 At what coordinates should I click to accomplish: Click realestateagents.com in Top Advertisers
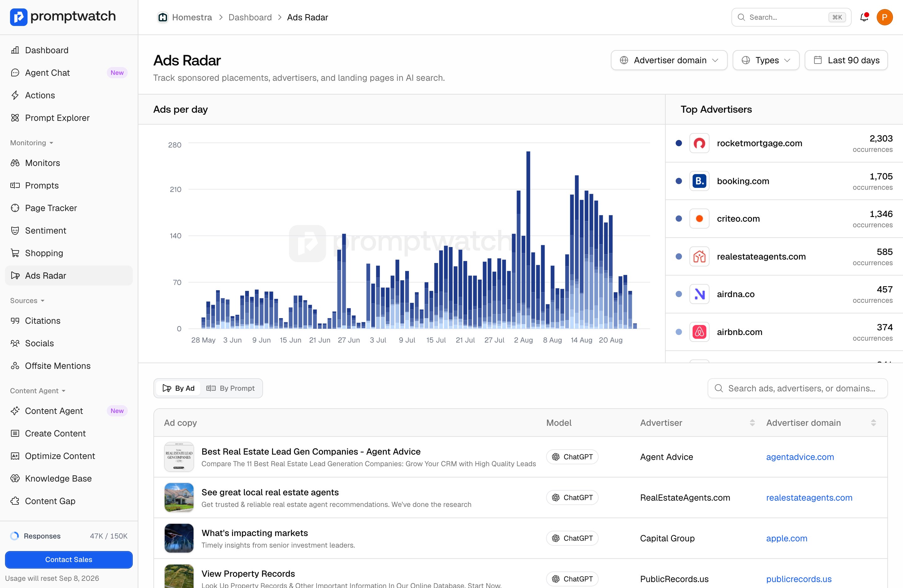point(761,256)
